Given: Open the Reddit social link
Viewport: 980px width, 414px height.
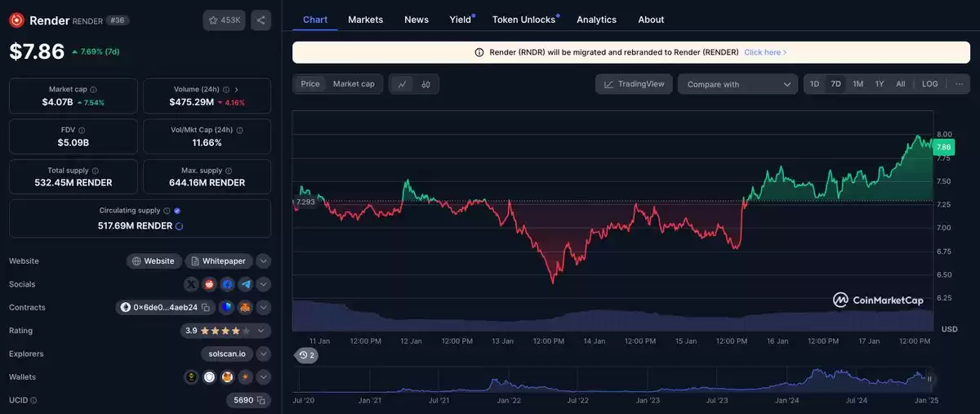Looking at the screenshot, I should click(210, 284).
